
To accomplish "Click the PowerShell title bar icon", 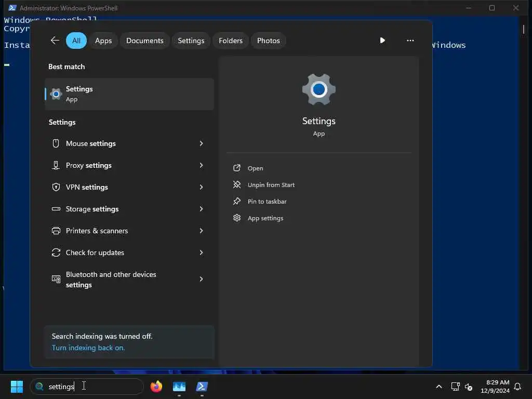I will click(12, 8).
